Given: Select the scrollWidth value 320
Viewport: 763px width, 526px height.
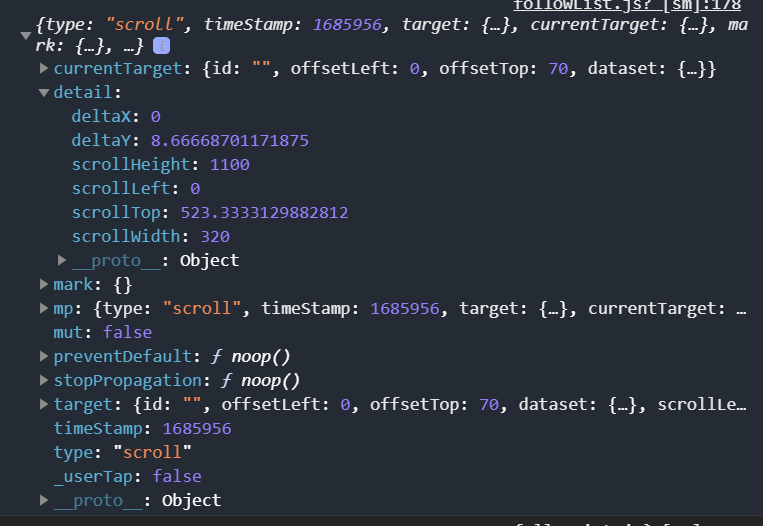Looking at the screenshot, I should tap(215, 236).
